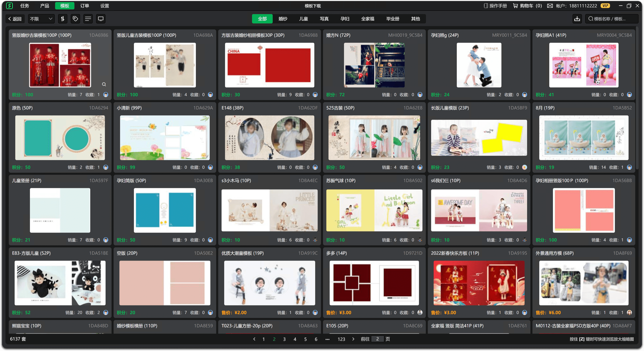Select the 写真 category tab
Viewport: 644px width, 351px height.
(324, 19)
